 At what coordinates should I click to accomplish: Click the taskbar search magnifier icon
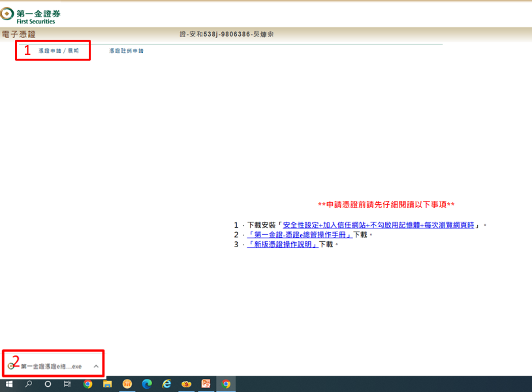[28, 384]
